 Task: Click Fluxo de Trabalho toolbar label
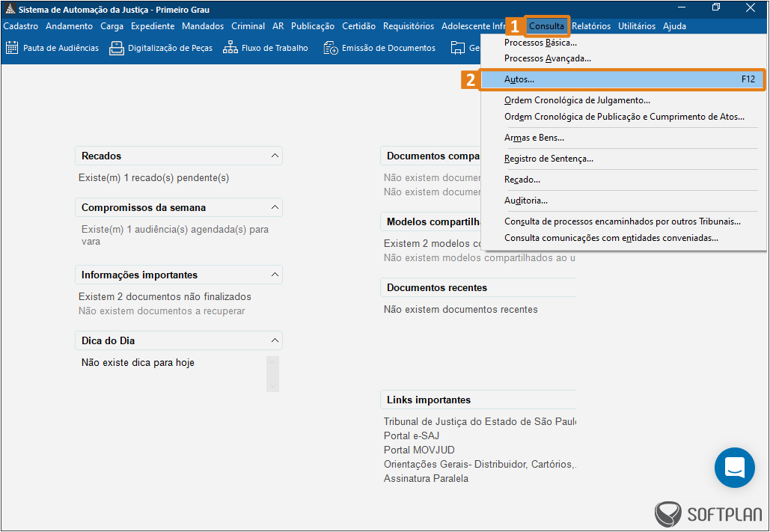point(275,48)
